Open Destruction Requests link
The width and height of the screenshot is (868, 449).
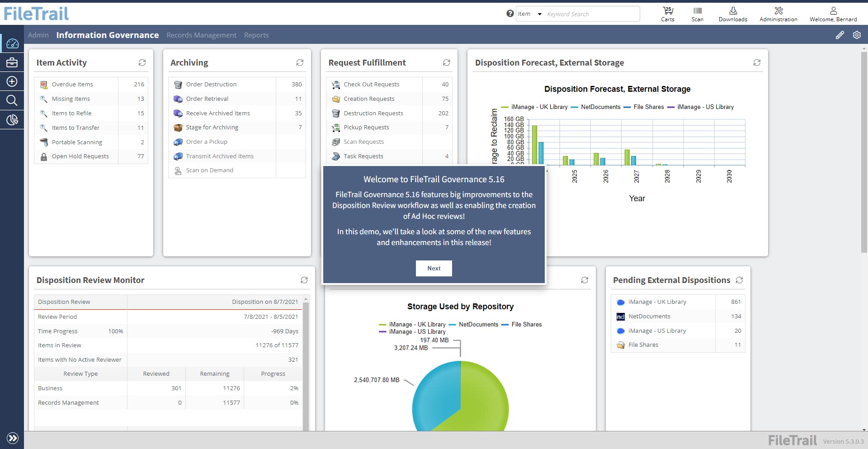coord(373,113)
